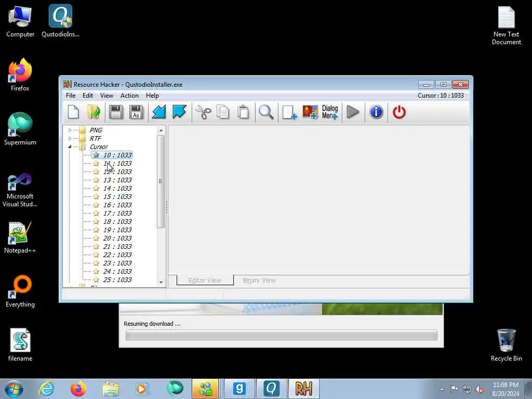Select cursor resource 13 : 1033
The height and width of the screenshot is (399, 532).
coord(117,180)
